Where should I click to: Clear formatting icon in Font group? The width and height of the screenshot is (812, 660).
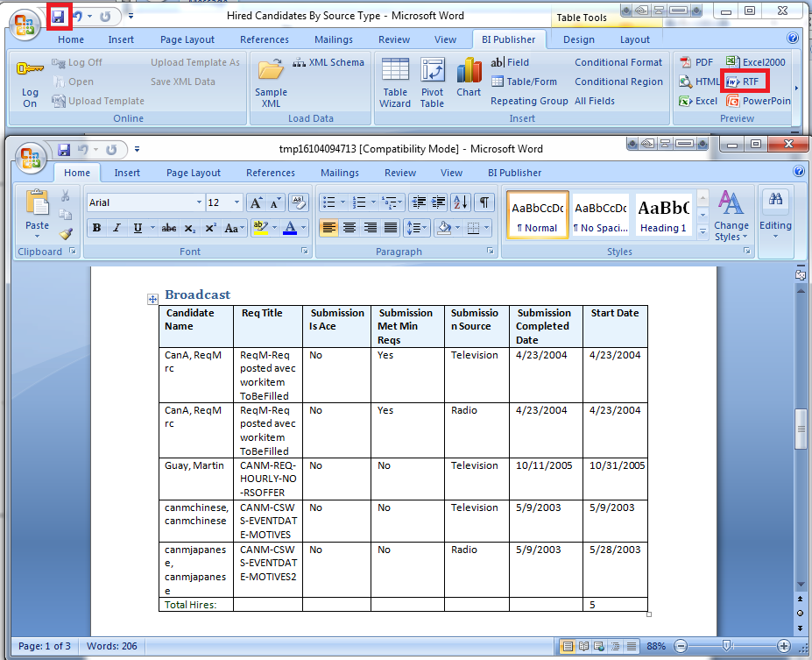(x=299, y=202)
